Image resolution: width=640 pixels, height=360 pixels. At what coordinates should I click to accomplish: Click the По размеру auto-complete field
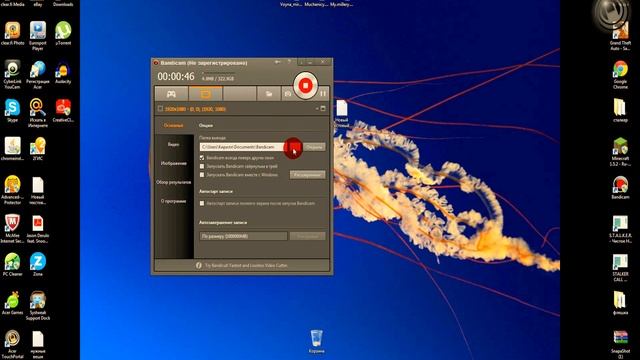tap(243, 236)
